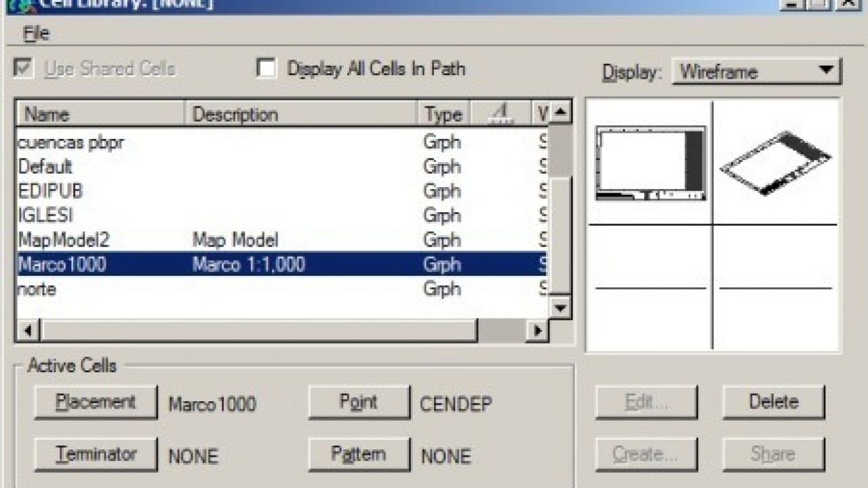The width and height of the screenshot is (868, 488).
Task: Sort the list by the Type column header
Action: [443, 115]
